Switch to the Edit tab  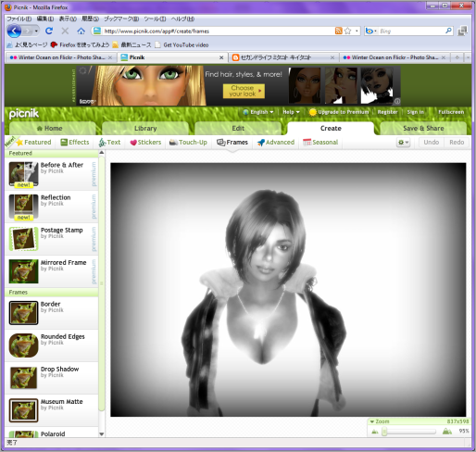238,128
